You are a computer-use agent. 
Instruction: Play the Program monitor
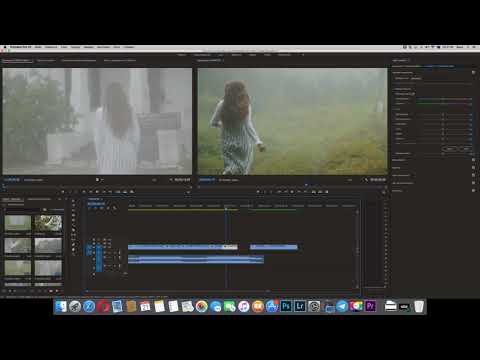click(x=292, y=192)
